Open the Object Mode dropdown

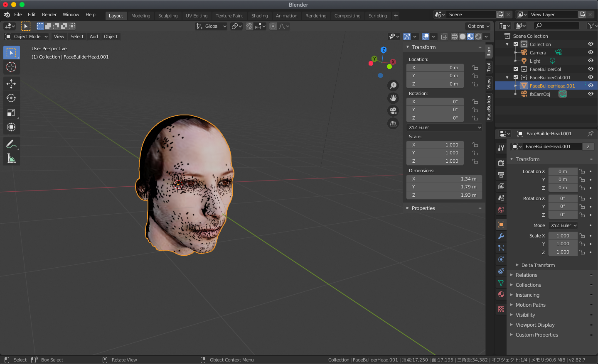[27, 37]
